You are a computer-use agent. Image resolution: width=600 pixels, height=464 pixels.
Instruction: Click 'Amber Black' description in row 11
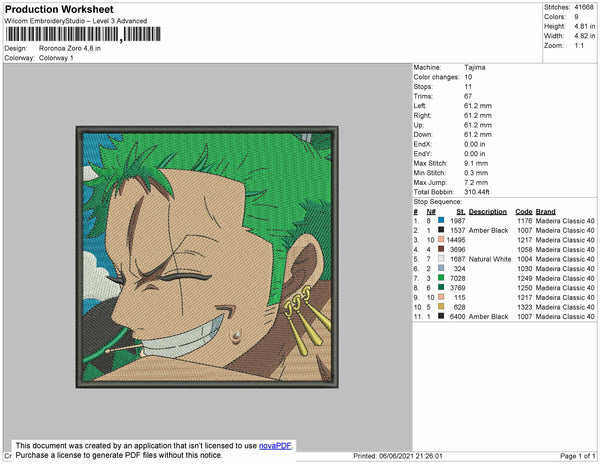488,316
